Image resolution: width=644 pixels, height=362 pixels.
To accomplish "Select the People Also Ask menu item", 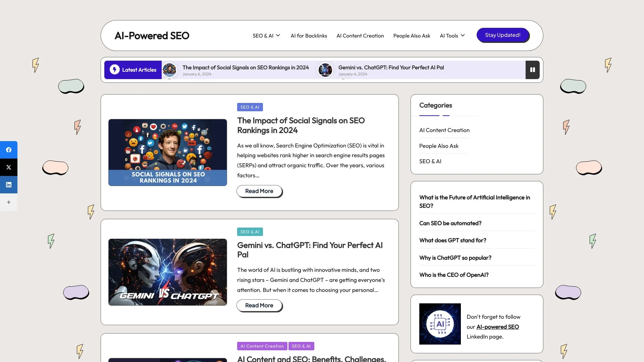I will pyautogui.click(x=411, y=35).
